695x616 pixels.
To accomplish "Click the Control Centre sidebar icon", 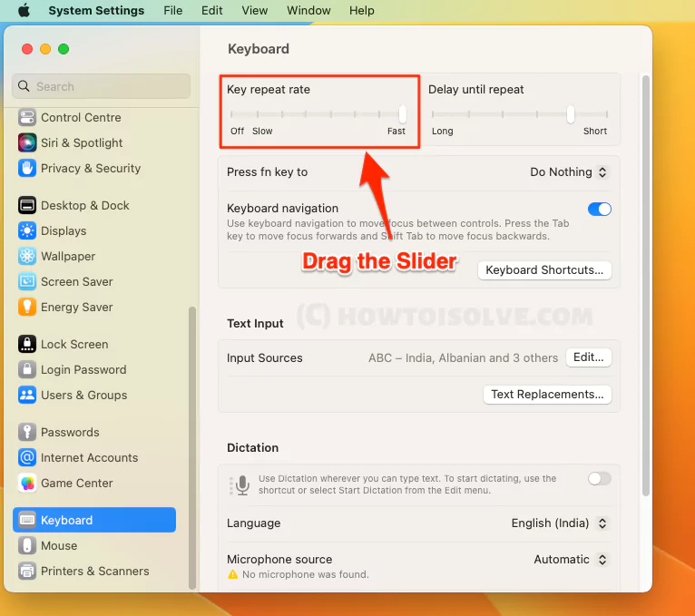I will coord(27,117).
